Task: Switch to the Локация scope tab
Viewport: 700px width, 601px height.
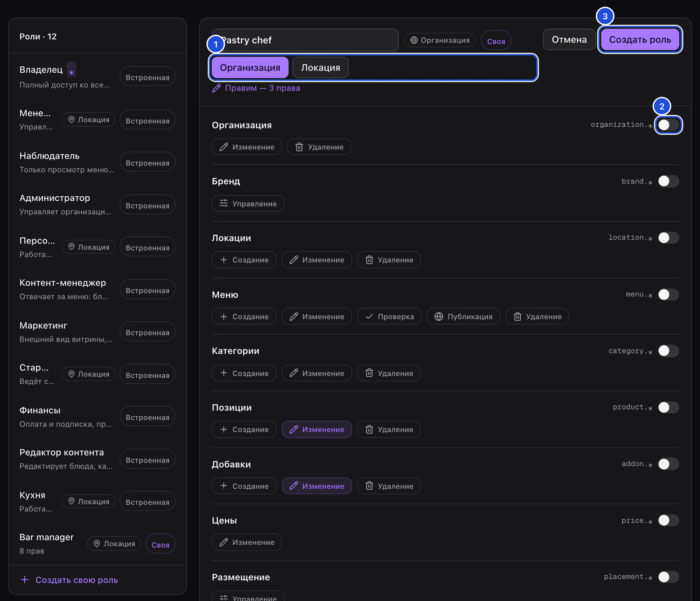Action: point(320,67)
